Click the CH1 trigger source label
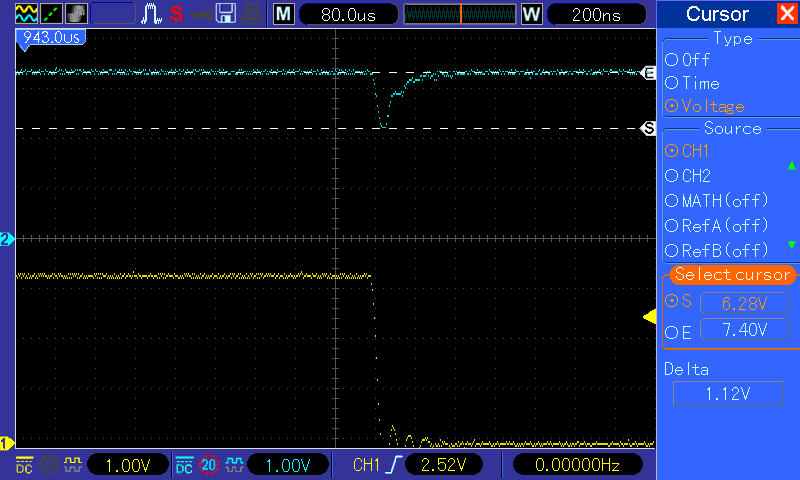 [x=366, y=465]
